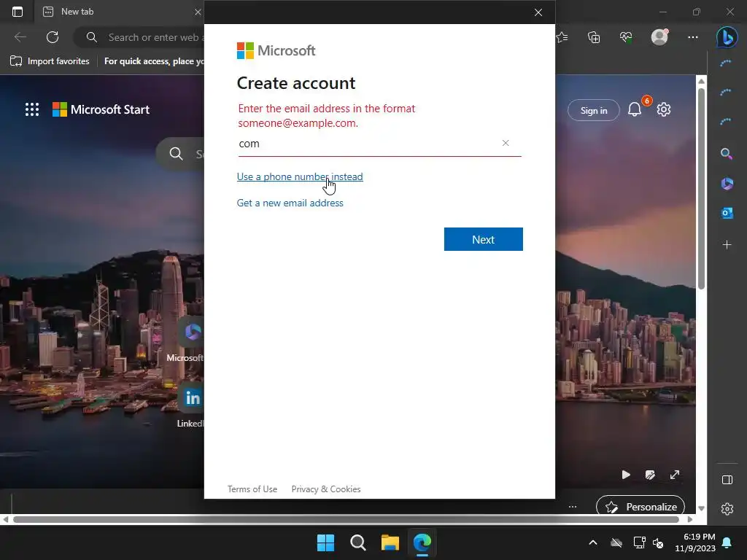
Task: Open Edge tab actions menu icon
Action: (x=18, y=12)
